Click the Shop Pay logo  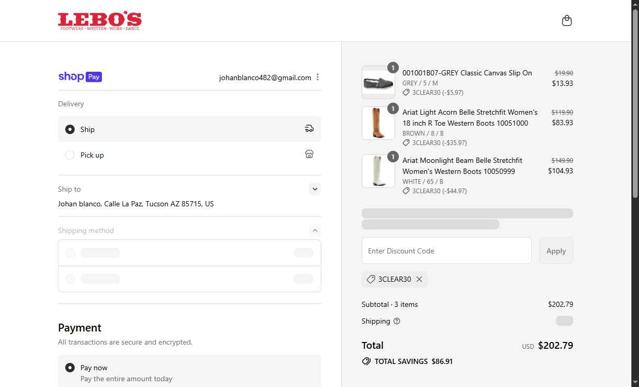(x=80, y=77)
